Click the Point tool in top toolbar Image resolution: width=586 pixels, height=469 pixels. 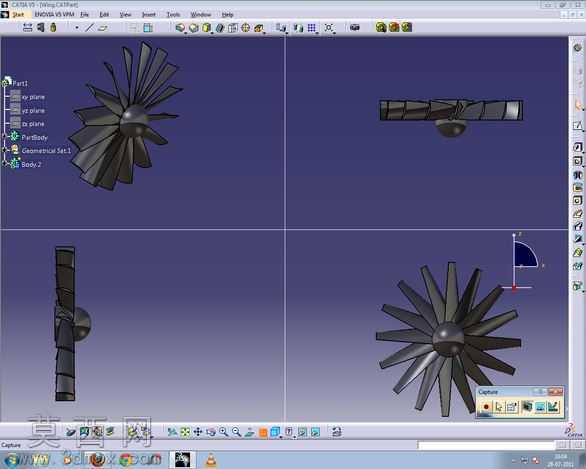pyautogui.click(x=77, y=28)
